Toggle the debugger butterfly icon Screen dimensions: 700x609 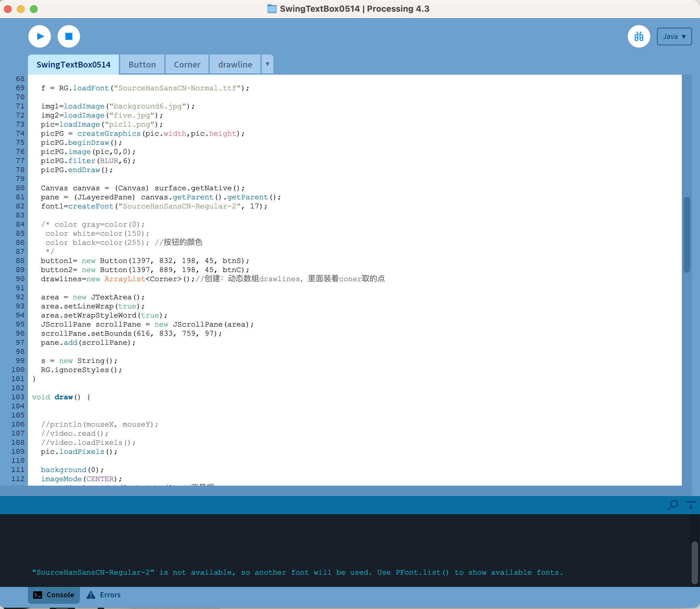(x=639, y=36)
